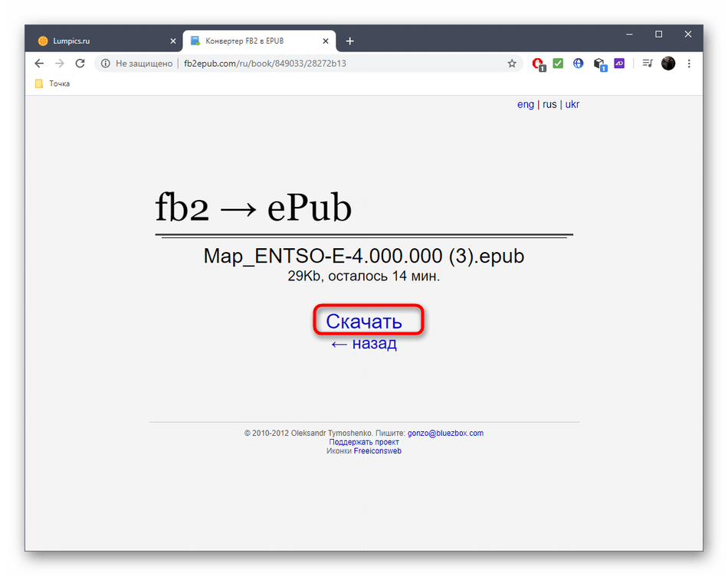
Task: Open the green checkmark extension icon
Action: [558, 63]
